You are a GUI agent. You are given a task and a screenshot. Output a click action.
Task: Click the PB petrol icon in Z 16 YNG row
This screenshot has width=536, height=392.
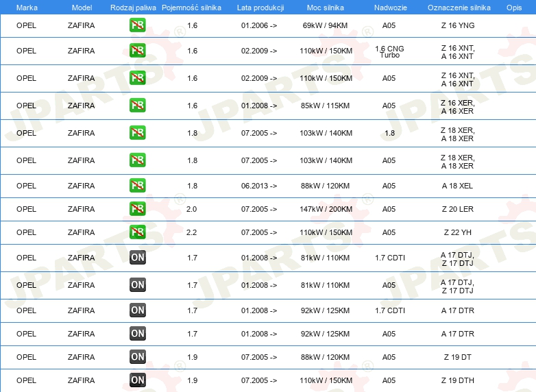coord(138,25)
